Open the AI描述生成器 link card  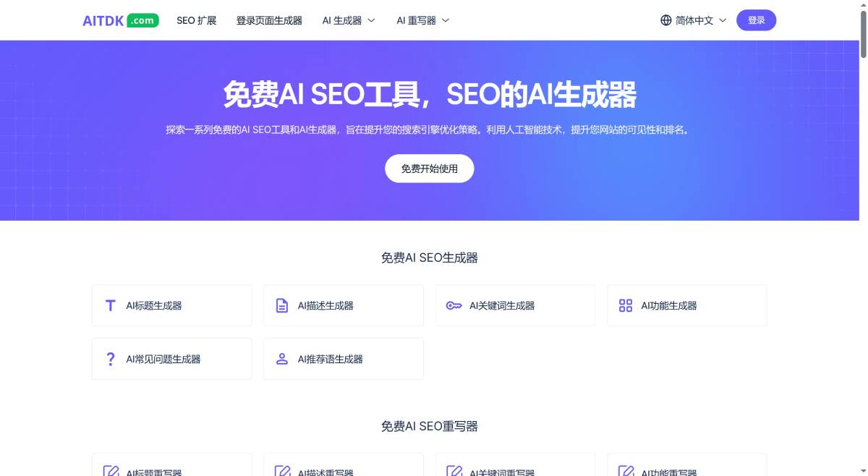(344, 305)
